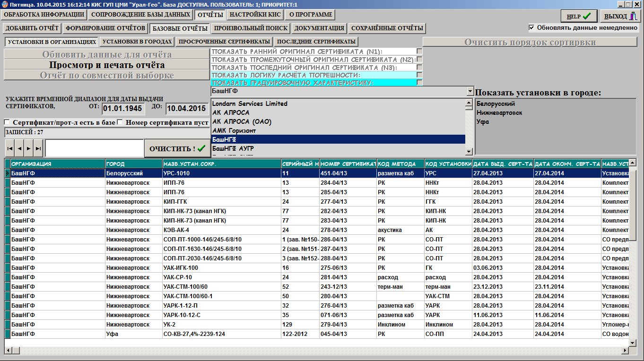Image resolution: width=644 pixels, height=361 pixels.
Task: Click cell СО-КВ-27,4%-2239-124
Action: [x=221, y=334]
